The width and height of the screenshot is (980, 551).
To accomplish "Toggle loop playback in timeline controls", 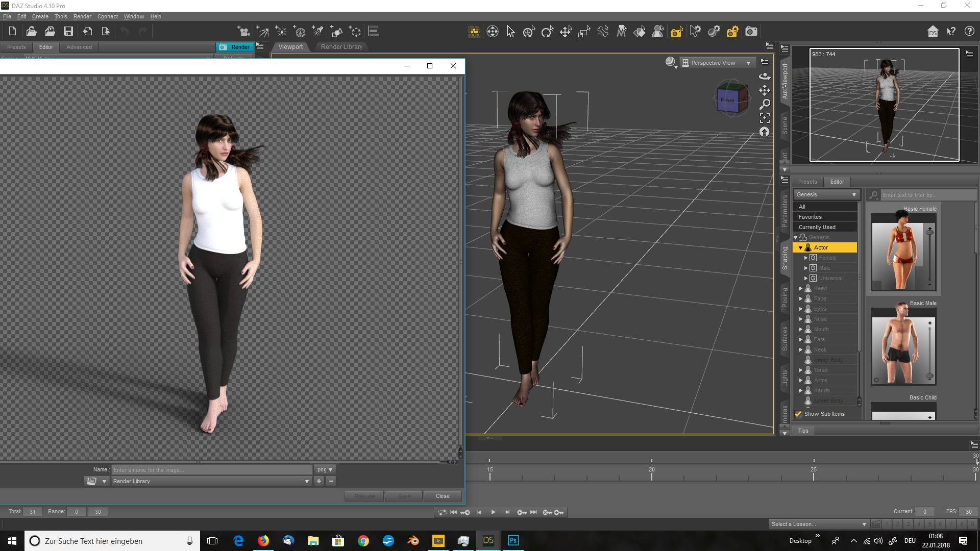I will 442,512.
